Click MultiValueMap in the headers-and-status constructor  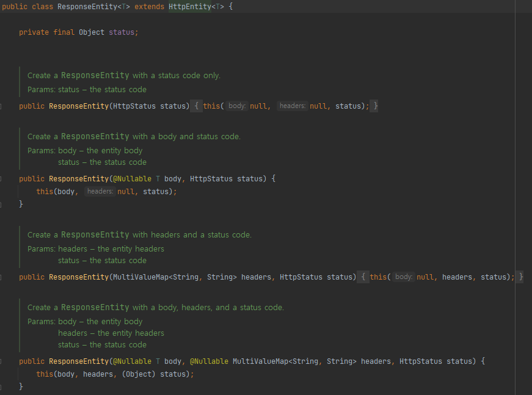coord(141,277)
